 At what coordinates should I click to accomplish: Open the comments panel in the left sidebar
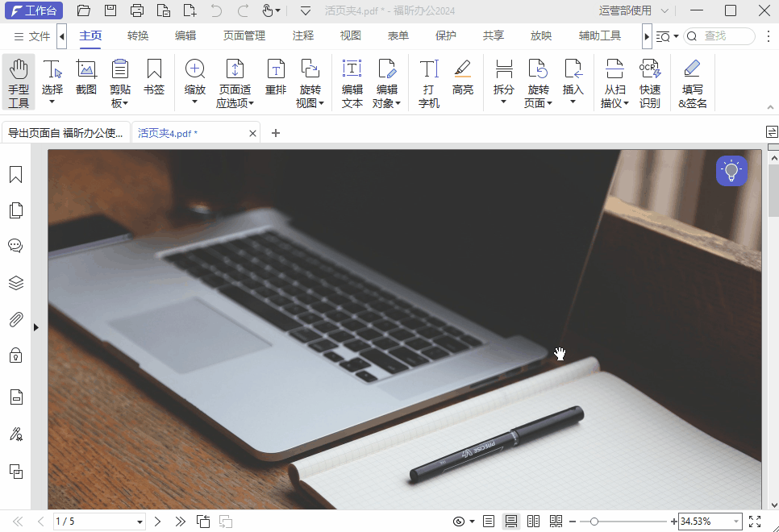coord(15,246)
